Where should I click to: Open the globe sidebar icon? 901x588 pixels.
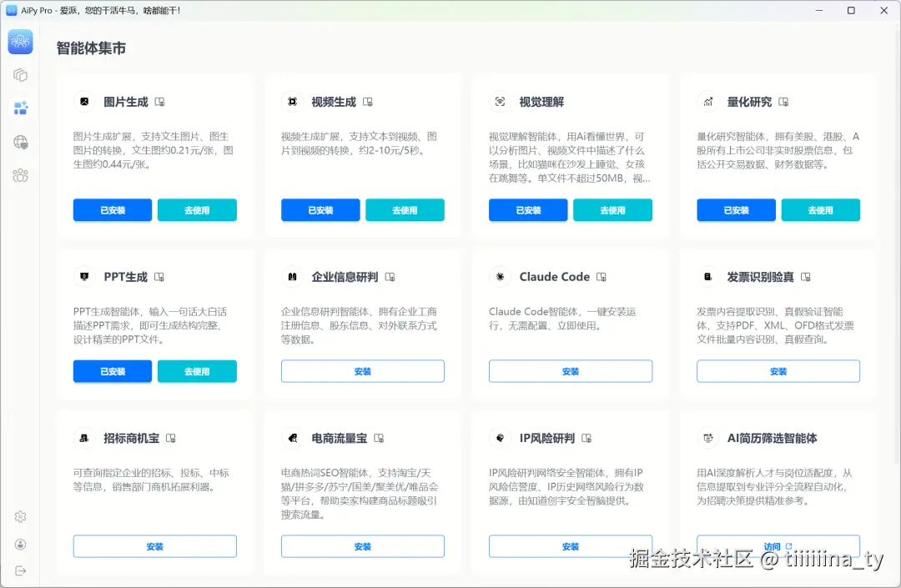pyautogui.click(x=20, y=142)
